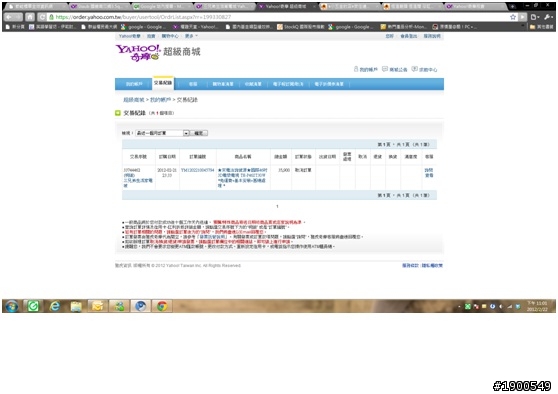Click the taskbar clock showing 11:01
The height and width of the screenshot is (394, 558).
click(x=537, y=306)
